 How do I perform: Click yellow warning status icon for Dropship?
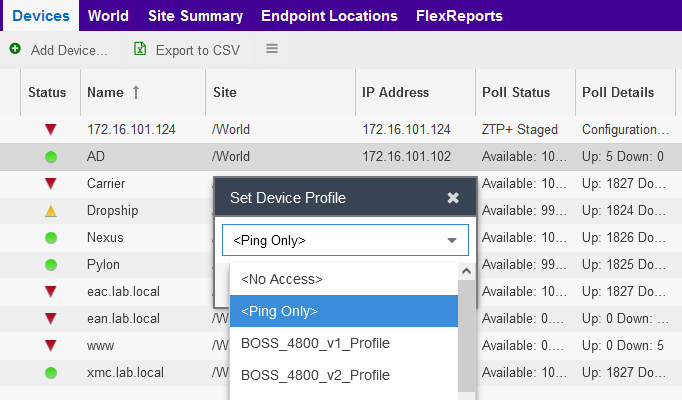[x=51, y=211]
